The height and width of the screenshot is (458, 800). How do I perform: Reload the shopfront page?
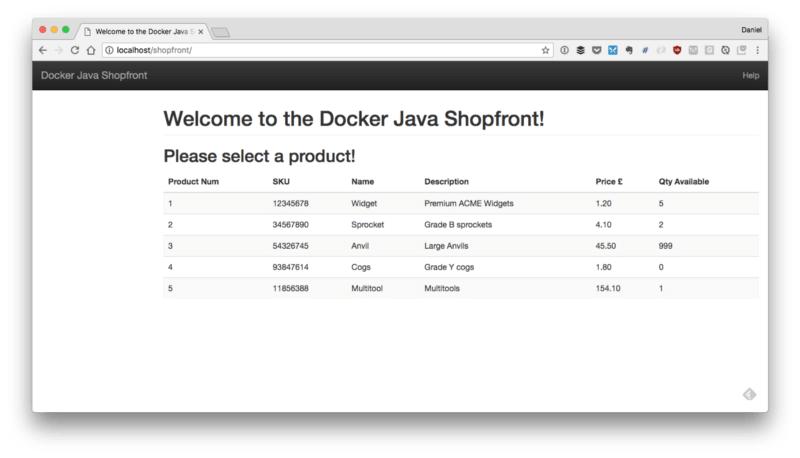click(x=75, y=50)
